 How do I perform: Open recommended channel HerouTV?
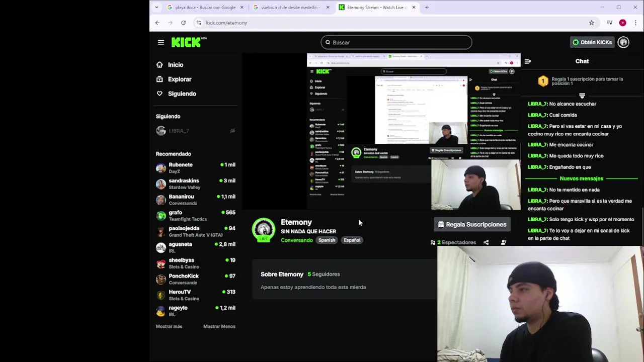pyautogui.click(x=196, y=295)
